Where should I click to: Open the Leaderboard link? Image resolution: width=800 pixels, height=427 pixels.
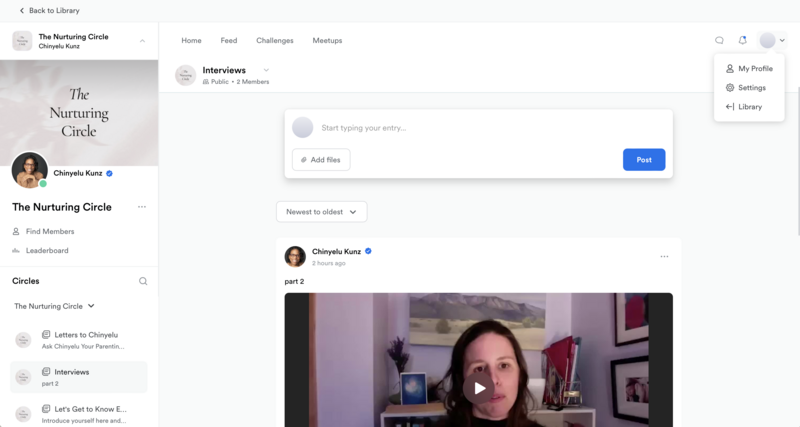pos(47,250)
